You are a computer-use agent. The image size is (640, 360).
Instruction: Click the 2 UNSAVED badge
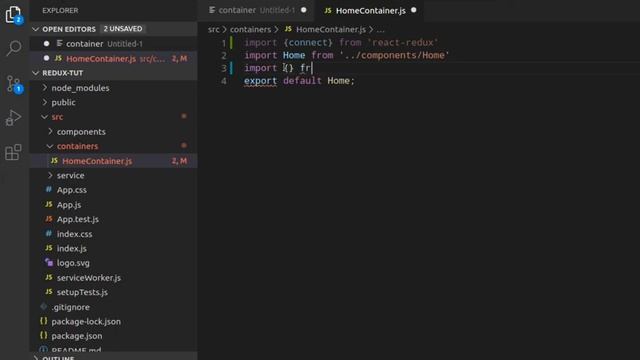tap(123, 29)
